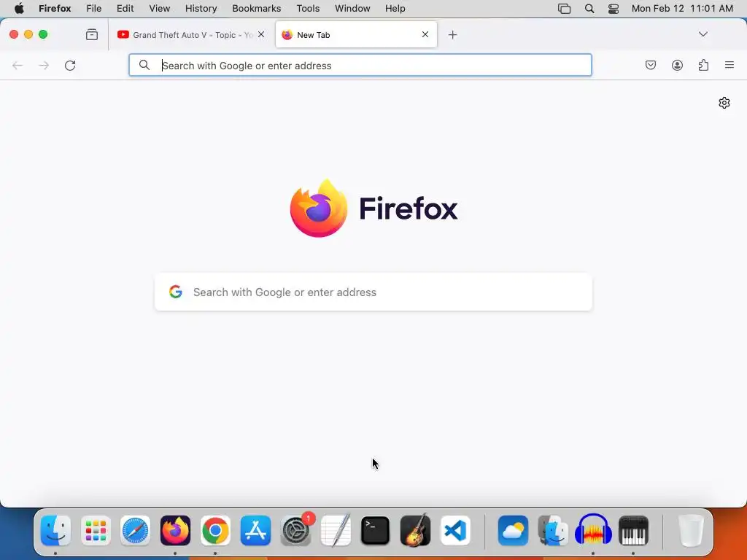Focus the address bar search field

360,65
